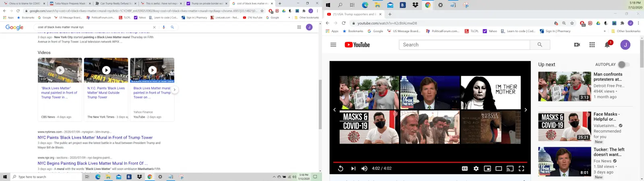Screen dimensions: 644x181
Task: Open YouTube apps grid
Action: coord(592,45)
